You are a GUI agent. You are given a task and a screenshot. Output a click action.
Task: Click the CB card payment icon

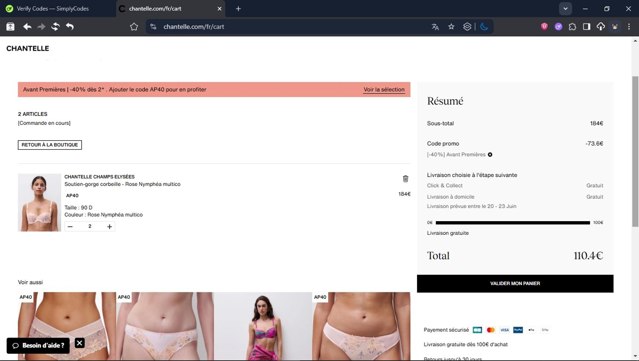click(477, 330)
